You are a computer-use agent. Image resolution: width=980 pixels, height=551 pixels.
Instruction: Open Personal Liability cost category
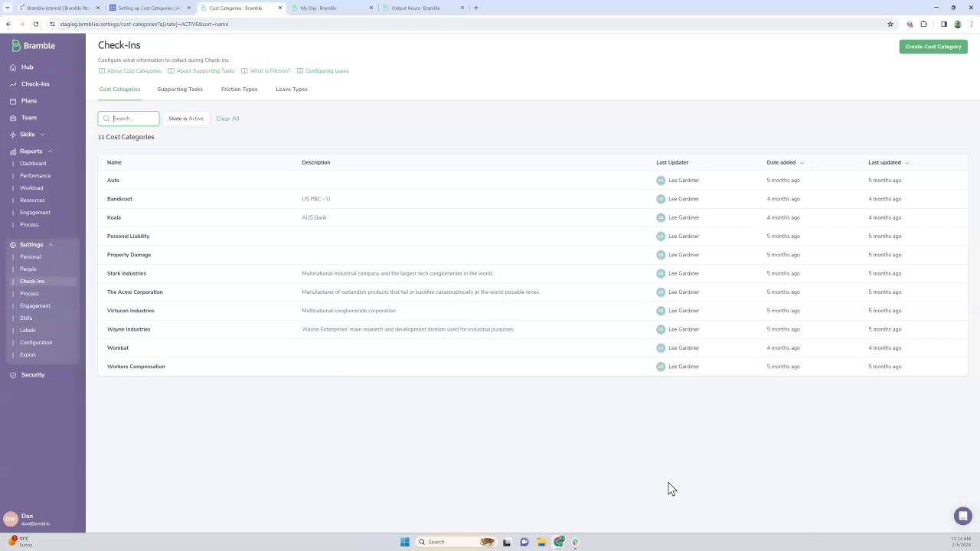pos(129,236)
